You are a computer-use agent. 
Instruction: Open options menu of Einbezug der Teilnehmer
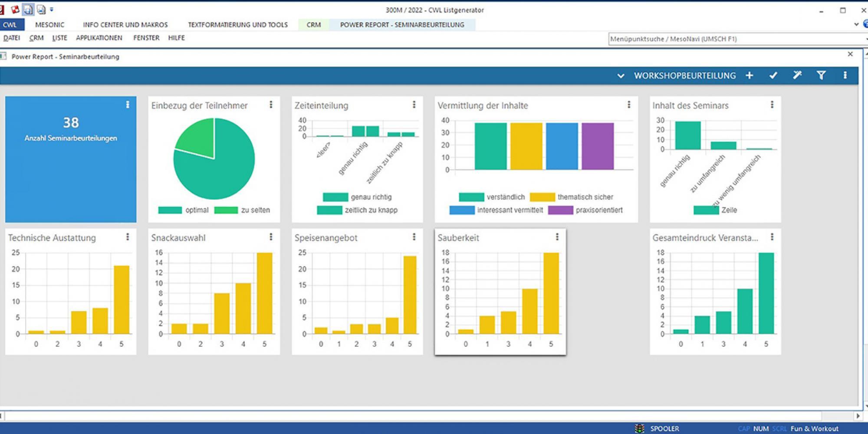[271, 105]
